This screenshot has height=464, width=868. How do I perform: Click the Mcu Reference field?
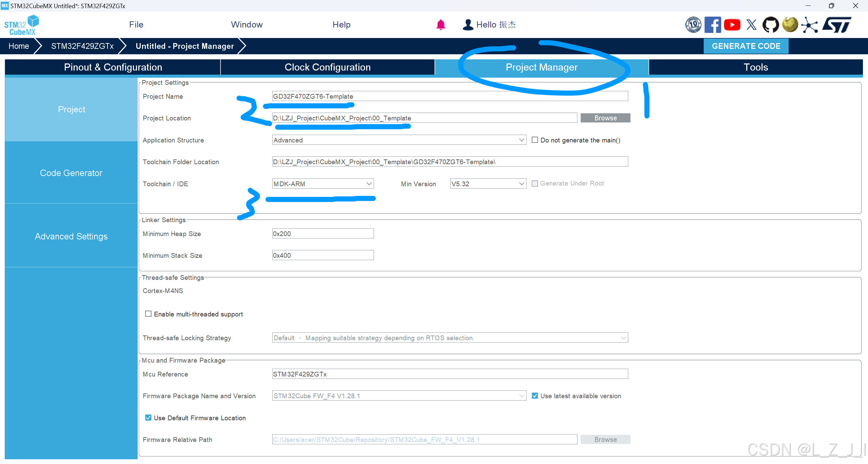coord(450,374)
